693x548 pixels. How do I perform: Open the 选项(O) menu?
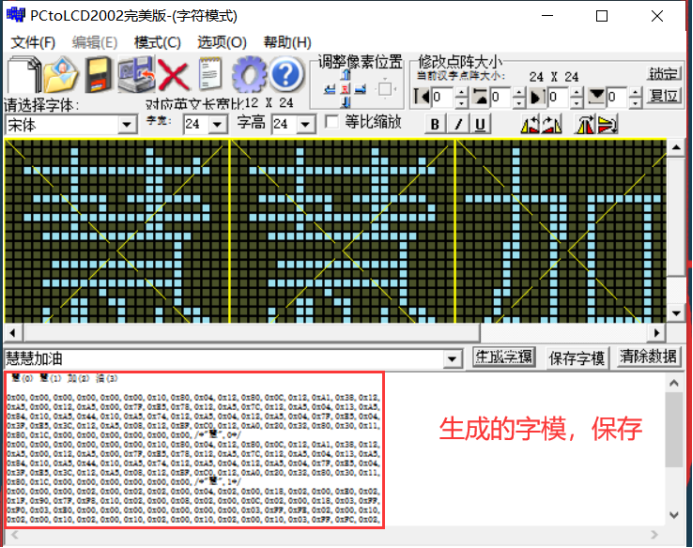click(x=222, y=43)
